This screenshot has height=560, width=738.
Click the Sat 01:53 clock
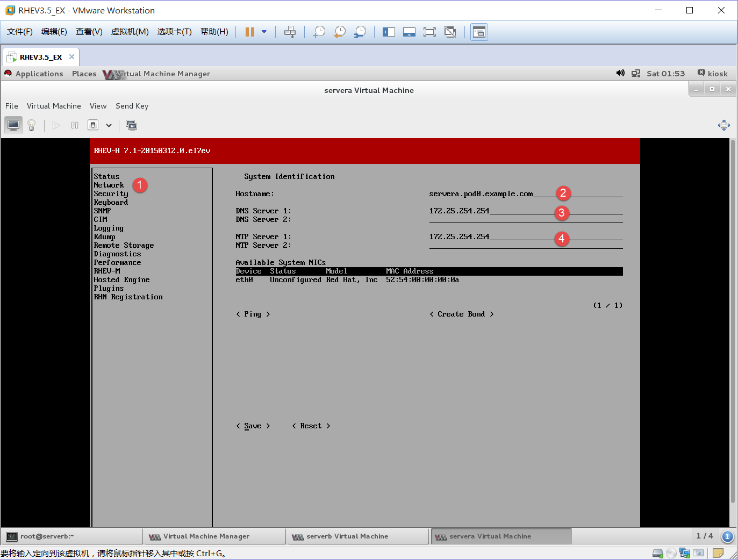point(666,74)
